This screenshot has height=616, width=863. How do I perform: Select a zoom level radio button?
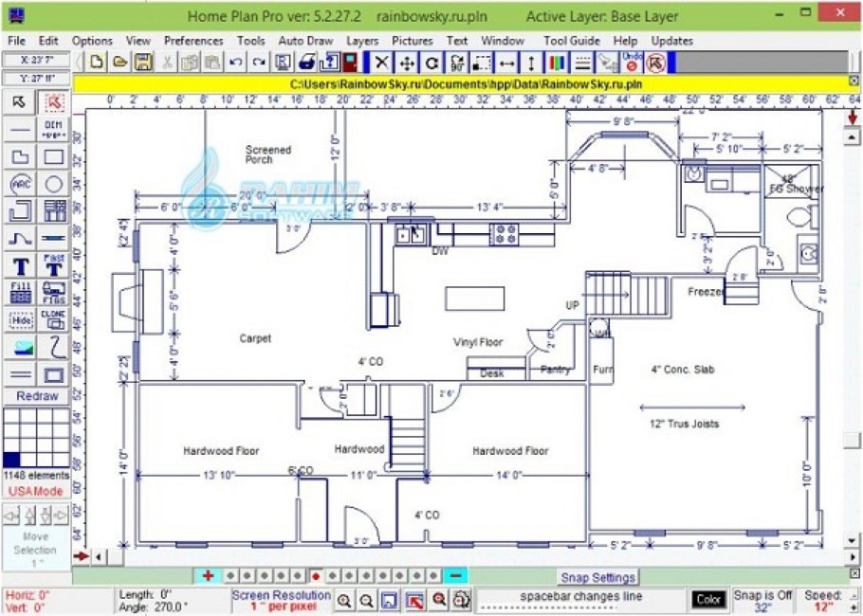(316, 575)
